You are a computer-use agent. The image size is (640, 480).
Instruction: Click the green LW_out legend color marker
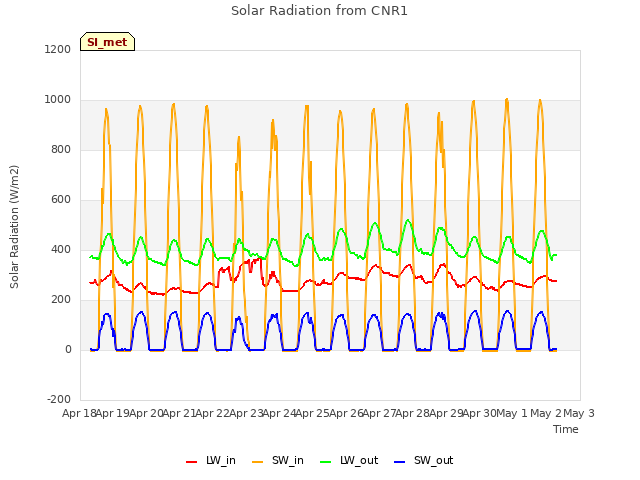326,462
